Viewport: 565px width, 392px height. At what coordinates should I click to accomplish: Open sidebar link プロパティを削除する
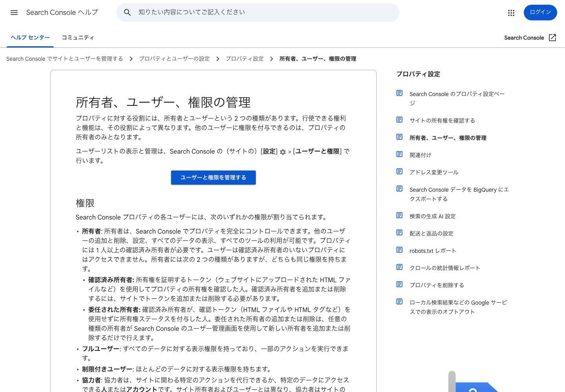pos(437,285)
